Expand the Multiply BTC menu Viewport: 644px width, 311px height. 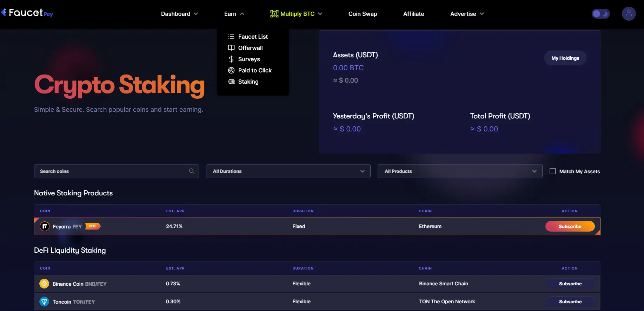click(x=297, y=14)
